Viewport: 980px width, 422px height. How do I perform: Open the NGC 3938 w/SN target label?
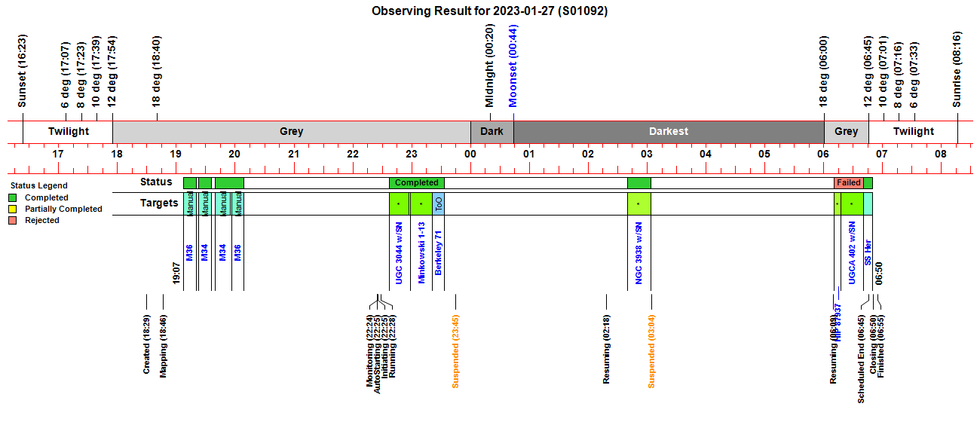[x=638, y=252]
